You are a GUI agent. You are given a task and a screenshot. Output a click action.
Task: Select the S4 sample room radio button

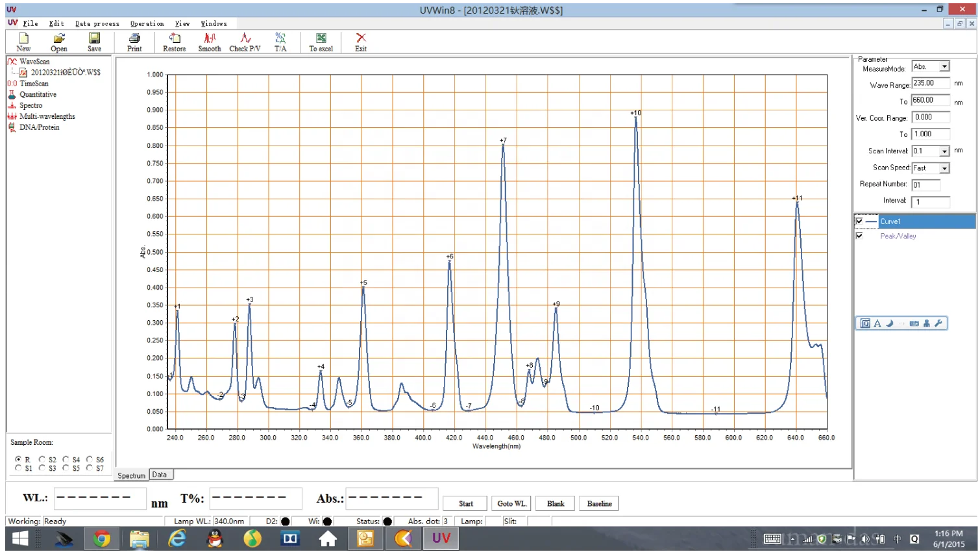pyautogui.click(x=66, y=459)
